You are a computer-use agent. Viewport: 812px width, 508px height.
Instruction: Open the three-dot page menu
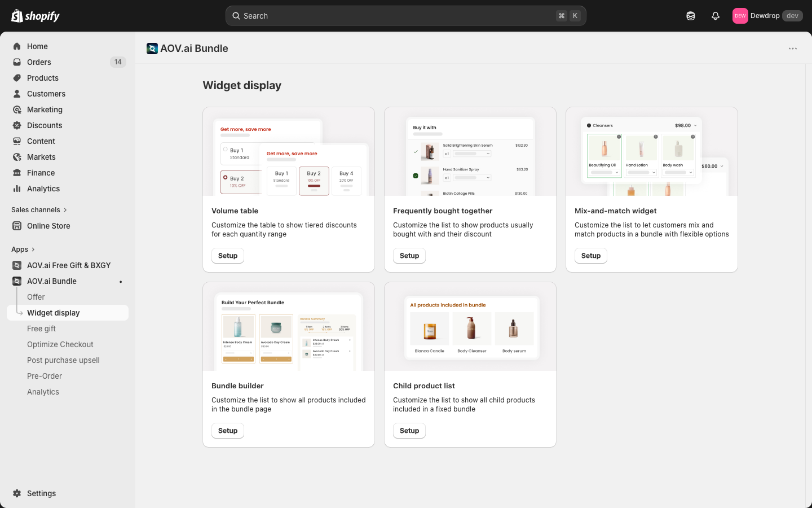click(793, 49)
